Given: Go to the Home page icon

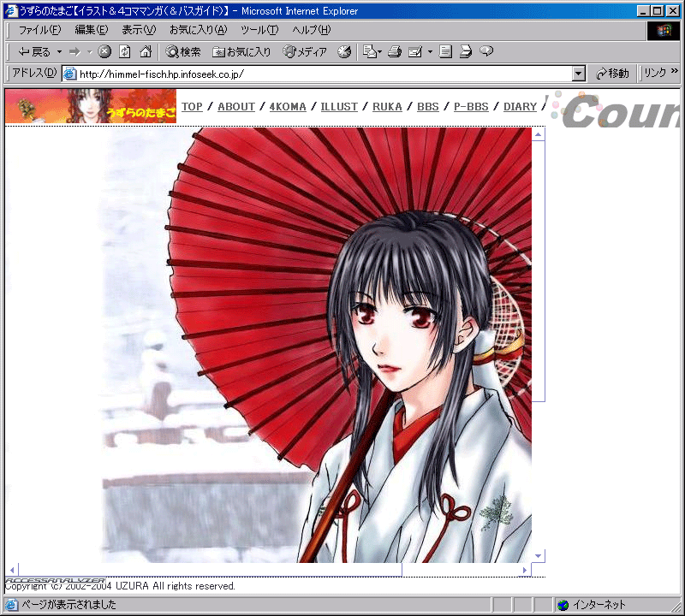Looking at the screenshot, I should pyautogui.click(x=146, y=52).
